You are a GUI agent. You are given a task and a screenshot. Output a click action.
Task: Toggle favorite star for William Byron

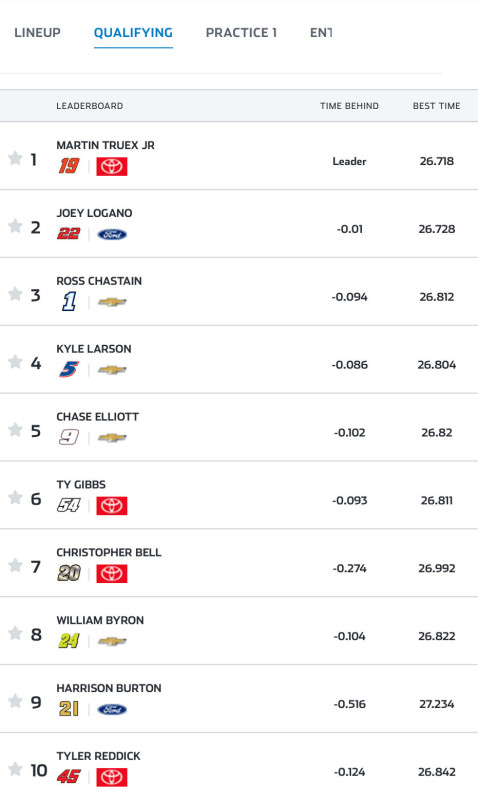tap(15, 633)
